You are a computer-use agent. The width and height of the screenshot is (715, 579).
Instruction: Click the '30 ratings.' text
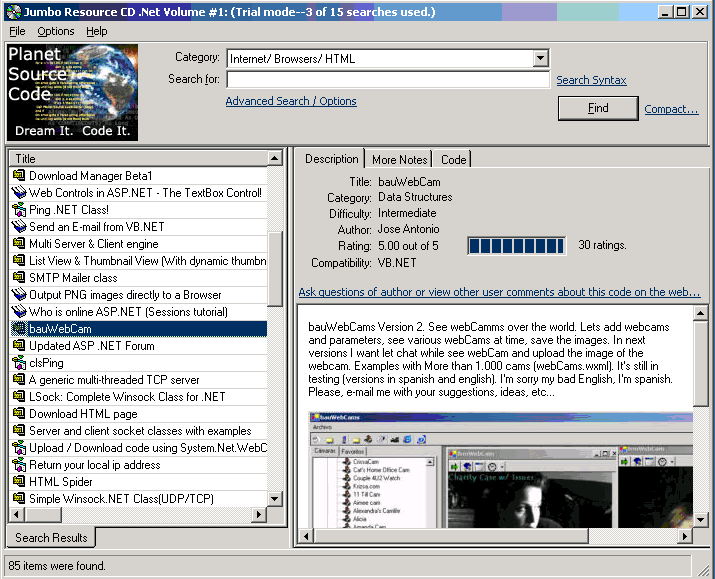(x=602, y=245)
